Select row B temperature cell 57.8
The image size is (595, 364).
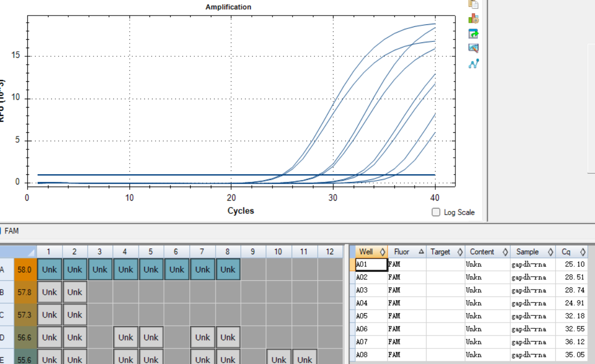pyautogui.click(x=25, y=292)
